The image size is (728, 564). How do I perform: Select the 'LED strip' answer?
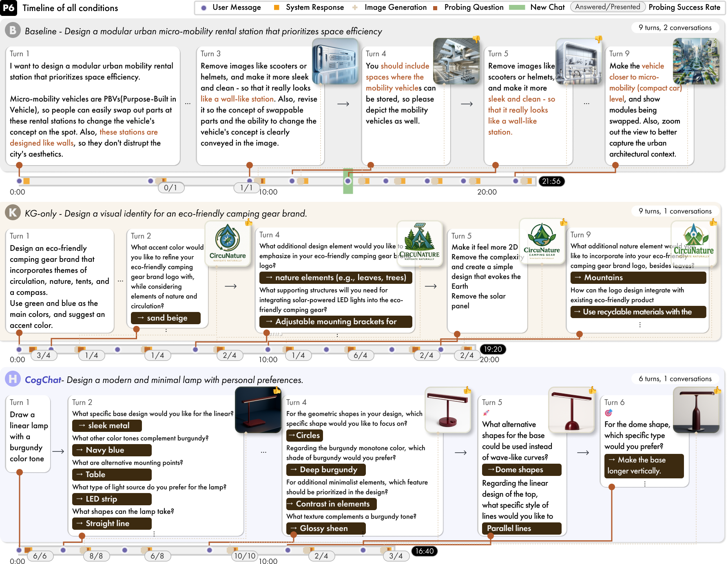coord(112,499)
